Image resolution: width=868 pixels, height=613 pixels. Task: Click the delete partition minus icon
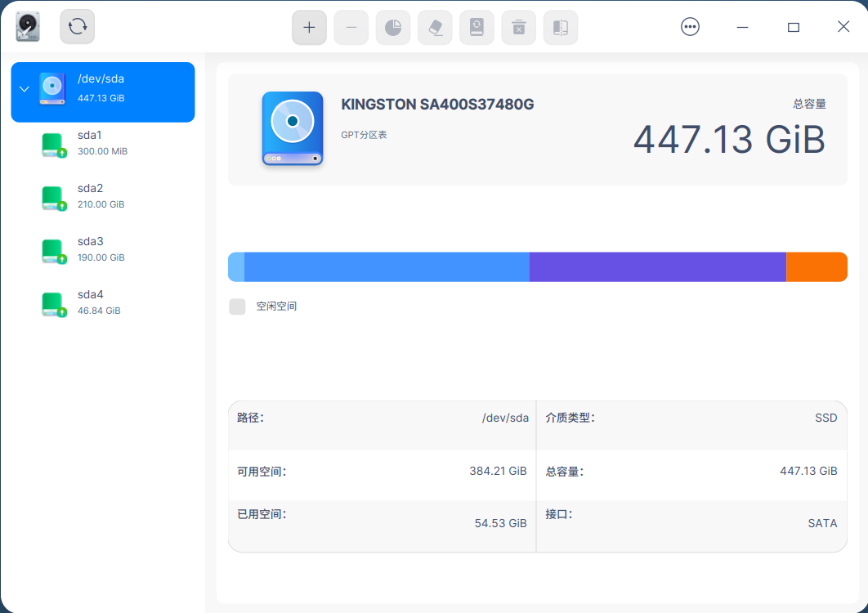[x=351, y=27]
